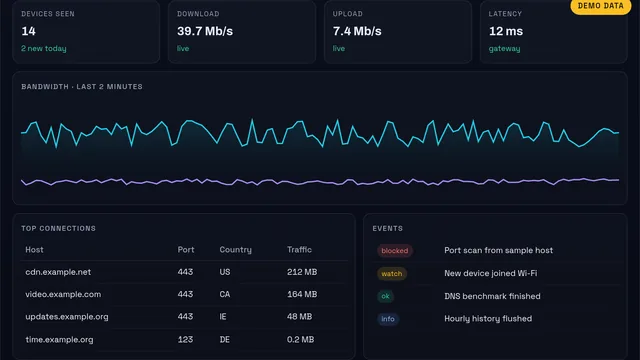This screenshot has width=640, height=360.
Task: Click the 48 MB traffic cell
Action: pyautogui.click(x=300, y=317)
